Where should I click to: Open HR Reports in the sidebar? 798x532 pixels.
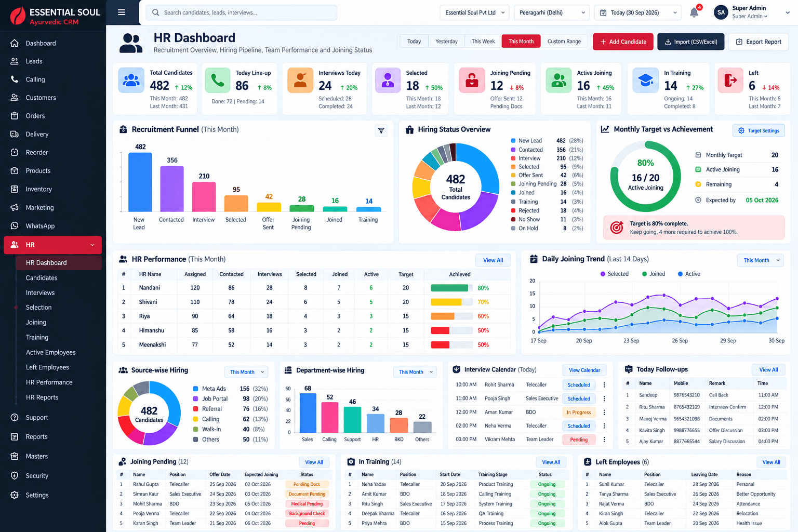point(42,397)
